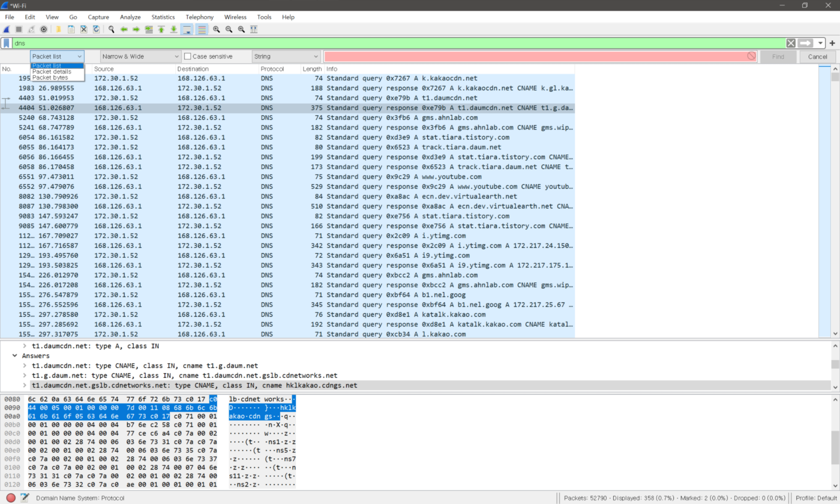Restart the current capture
Image resolution: width=840 pixels, height=504 pixels.
31,29
